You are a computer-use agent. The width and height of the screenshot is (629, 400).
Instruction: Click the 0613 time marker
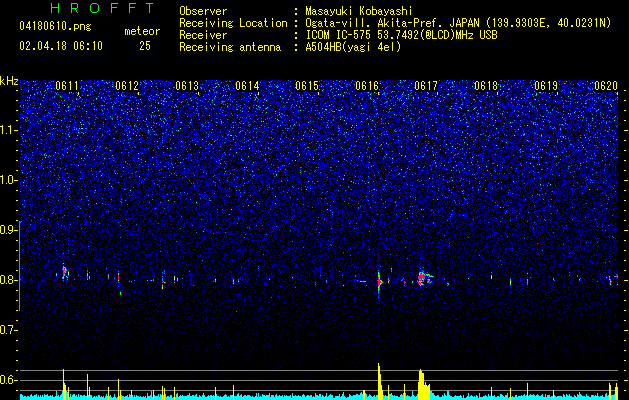[187, 86]
